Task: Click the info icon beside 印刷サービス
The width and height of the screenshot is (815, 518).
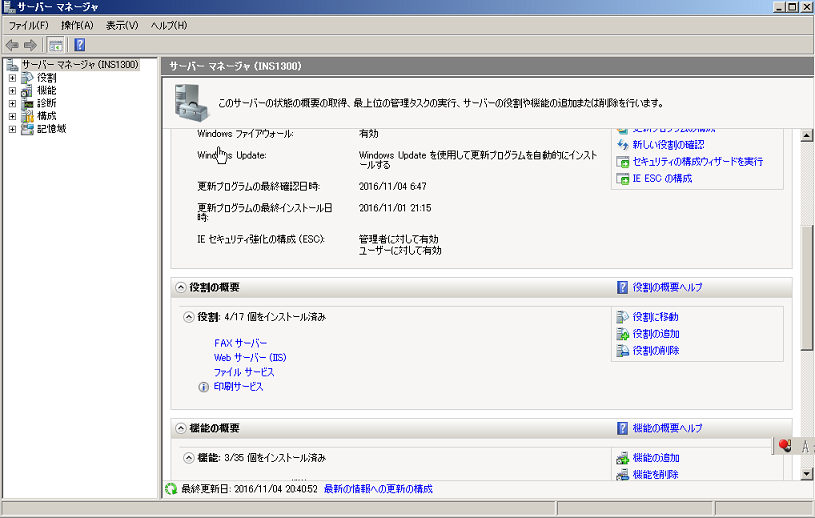Action: (x=204, y=387)
